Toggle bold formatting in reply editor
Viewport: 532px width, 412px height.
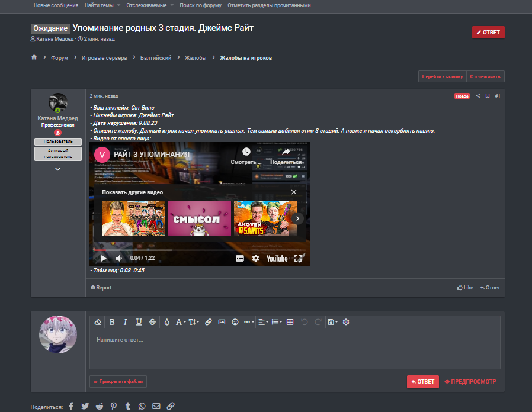pos(112,322)
